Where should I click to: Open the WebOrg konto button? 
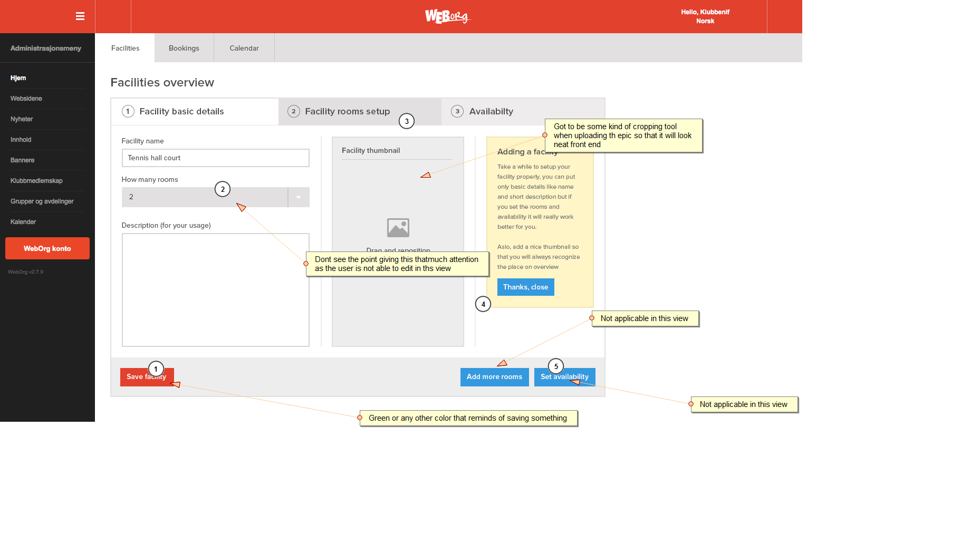pos(47,248)
